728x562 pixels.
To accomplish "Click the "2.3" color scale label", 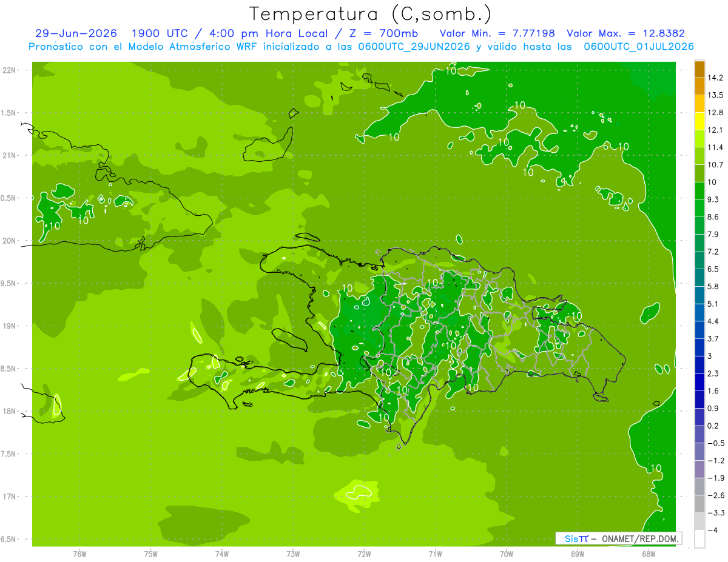I will (x=713, y=373).
